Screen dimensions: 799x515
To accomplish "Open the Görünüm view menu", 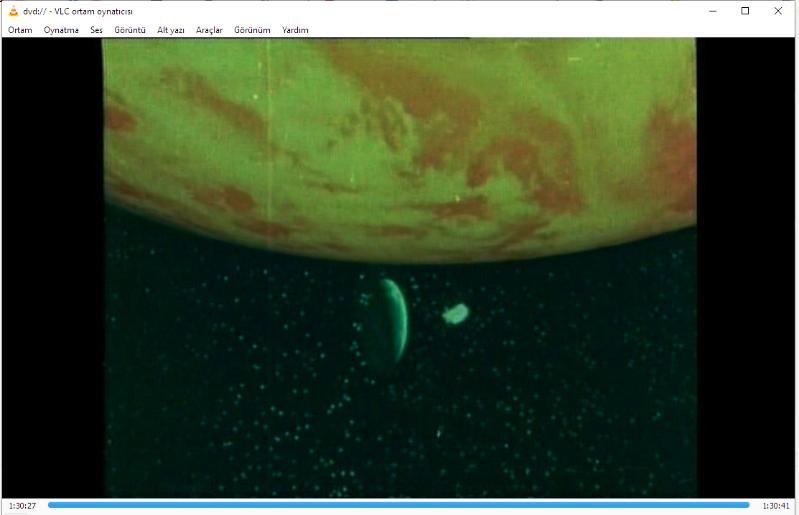I will click(252, 30).
